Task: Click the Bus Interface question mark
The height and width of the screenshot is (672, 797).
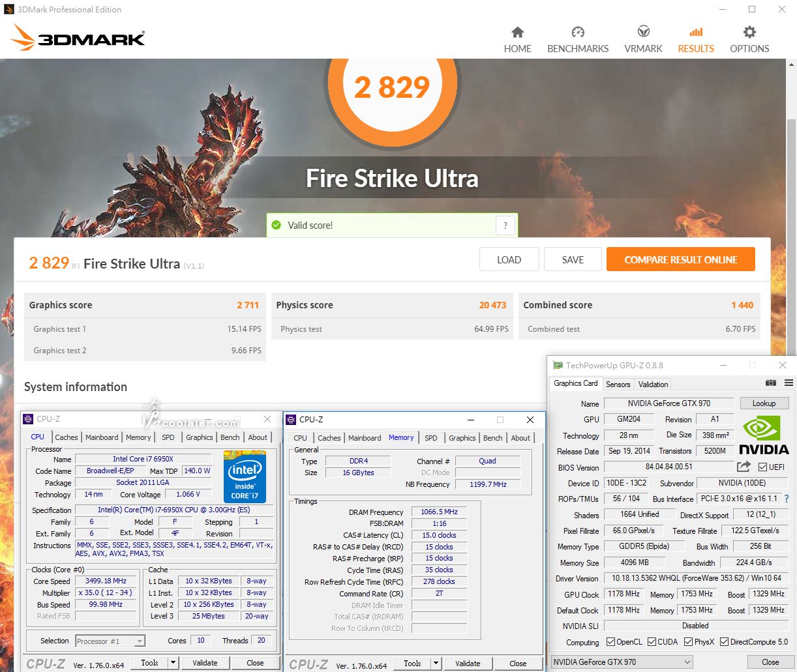Action: [x=787, y=499]
